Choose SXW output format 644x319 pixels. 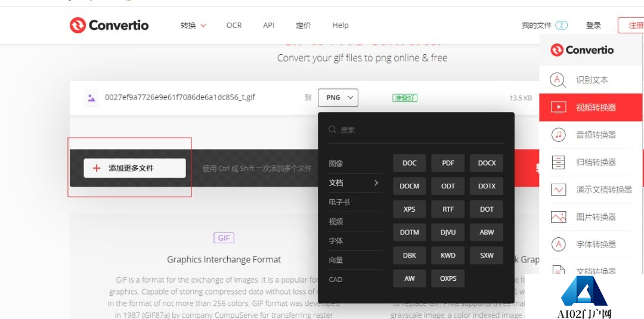487,255
